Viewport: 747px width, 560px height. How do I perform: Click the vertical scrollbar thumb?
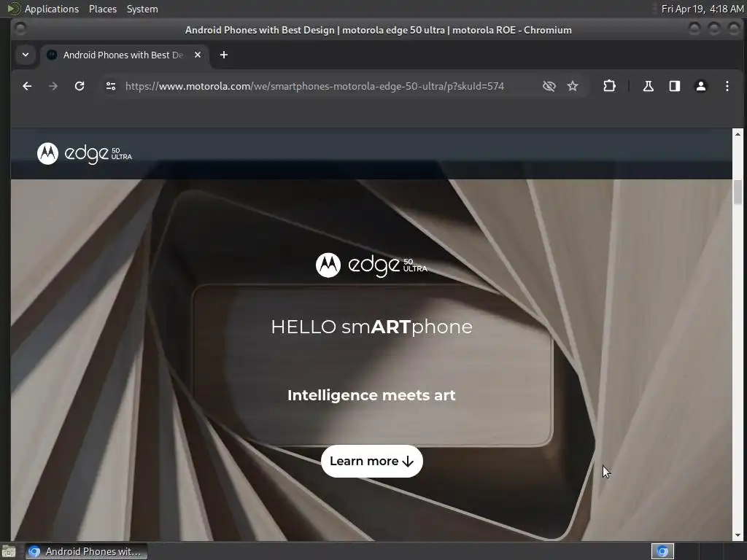point(738,192)
